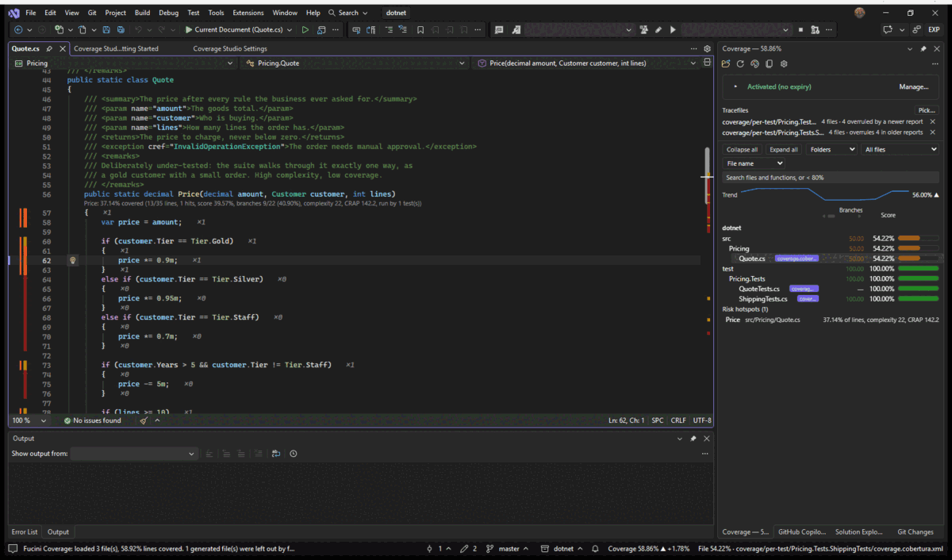
Task: Open the Git menu
Action: click(93, 13)
